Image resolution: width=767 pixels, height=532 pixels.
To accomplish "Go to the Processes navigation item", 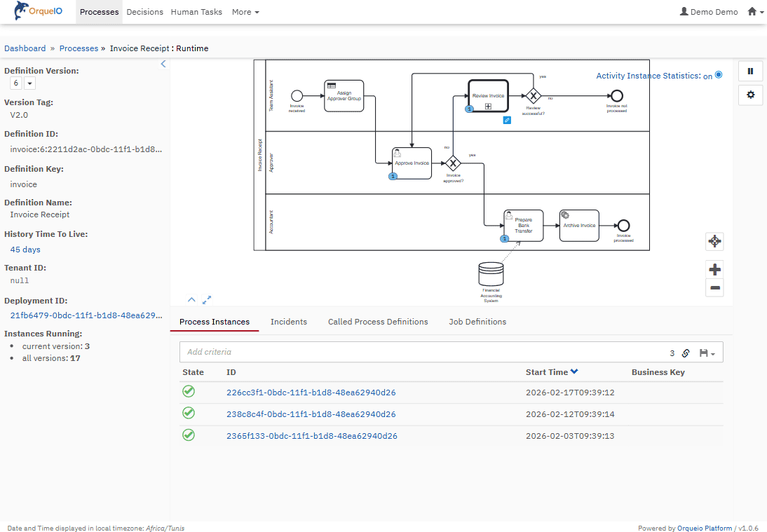I will pos(100,12).
